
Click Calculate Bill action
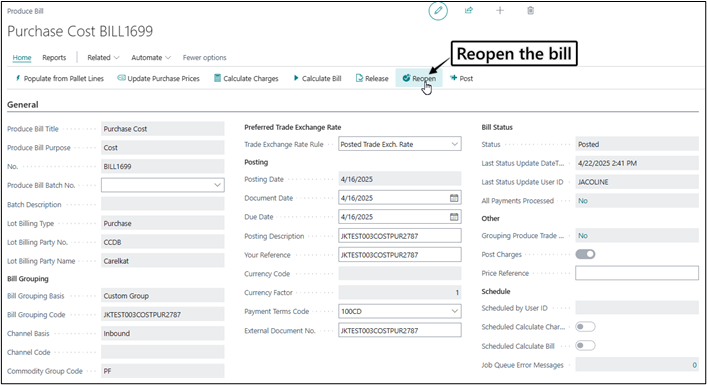[x=317, y=78]
